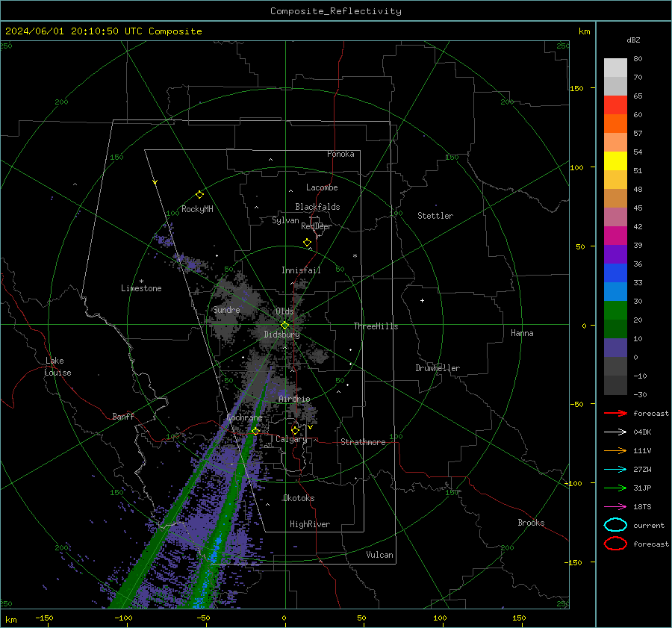Select purple swatch between 39 and 36
672x628 pixels.
(x=615, y=255)
